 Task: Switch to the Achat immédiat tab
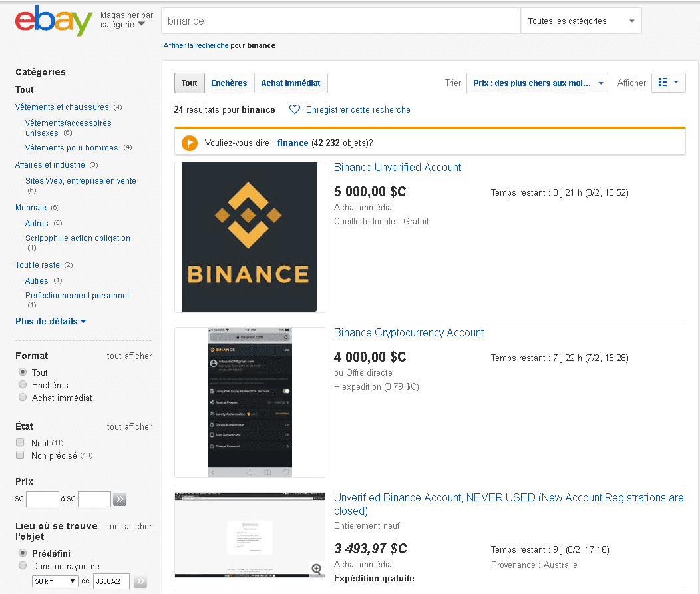click(291, 83)
